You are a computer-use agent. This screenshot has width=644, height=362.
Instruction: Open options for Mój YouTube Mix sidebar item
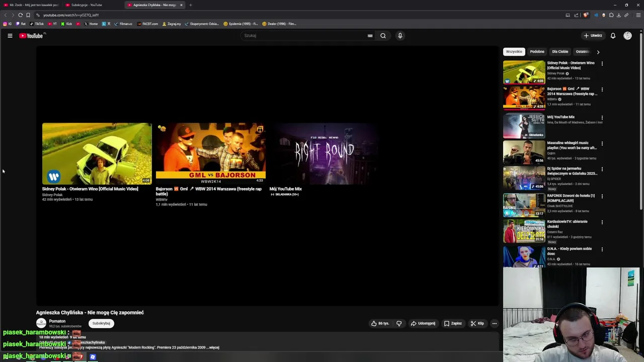[x=602, y=118]
